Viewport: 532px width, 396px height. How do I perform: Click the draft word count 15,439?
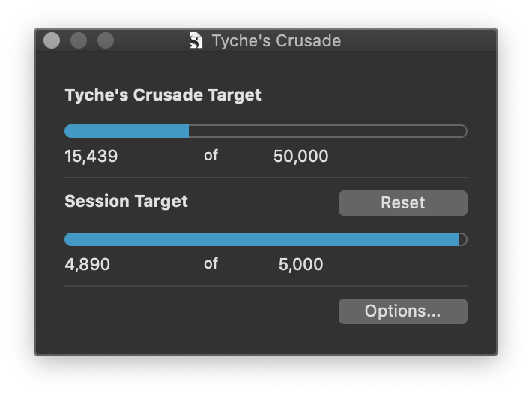pyautogui.click(x=91, y=157)
